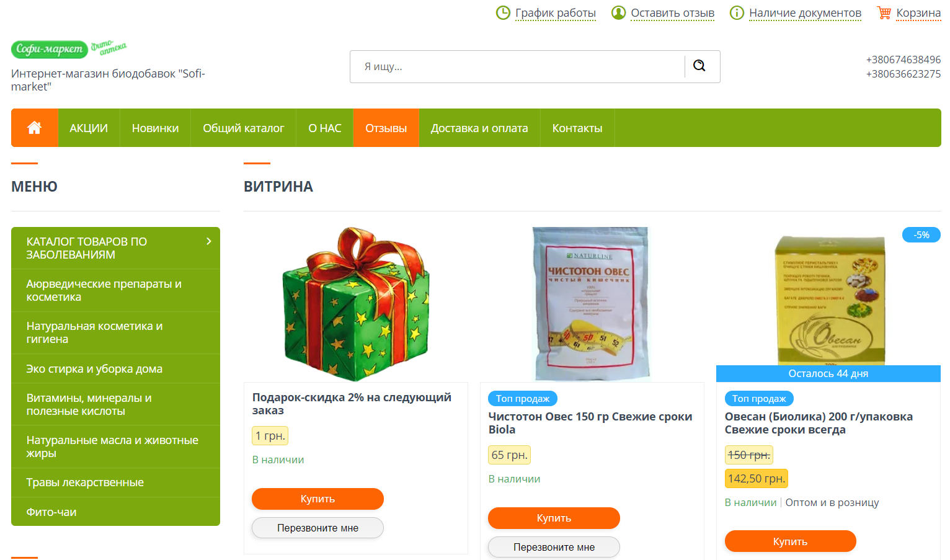Click the magnifying glass search icon
This screenshot has height=560, width=950.
[x=699, y=66]
